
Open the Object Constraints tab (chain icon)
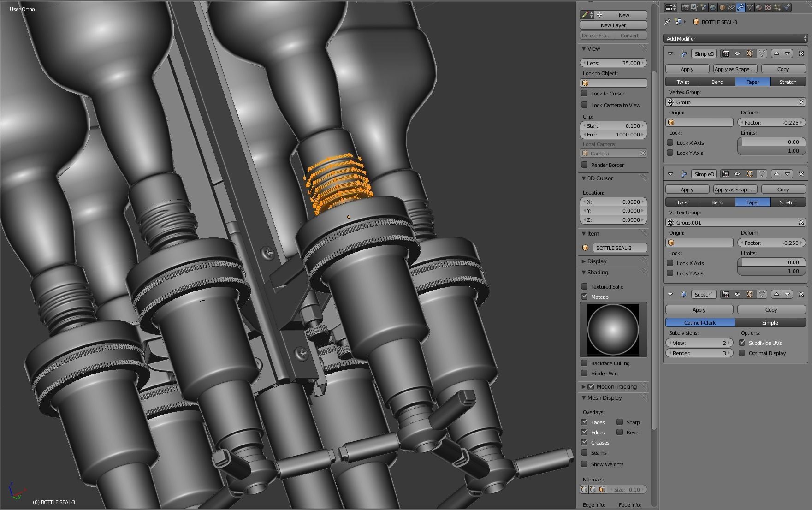(x=731, y=7)
